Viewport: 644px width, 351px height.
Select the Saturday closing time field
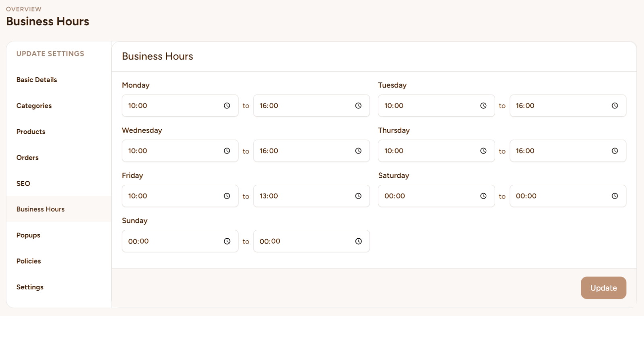pos(559,196)
